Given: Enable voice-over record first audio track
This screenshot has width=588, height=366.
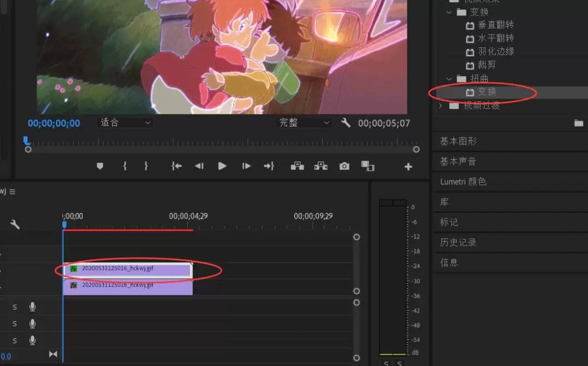Looking at the screenshot, I should click(x=33, y=307).
